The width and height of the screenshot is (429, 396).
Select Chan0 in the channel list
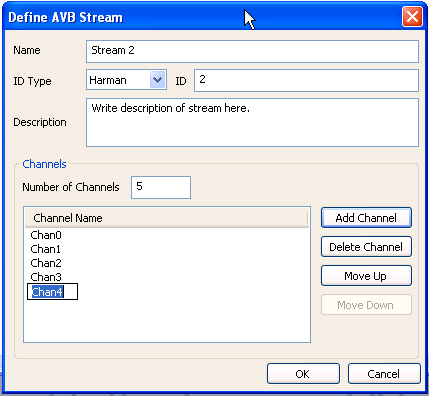pos(46,235)
